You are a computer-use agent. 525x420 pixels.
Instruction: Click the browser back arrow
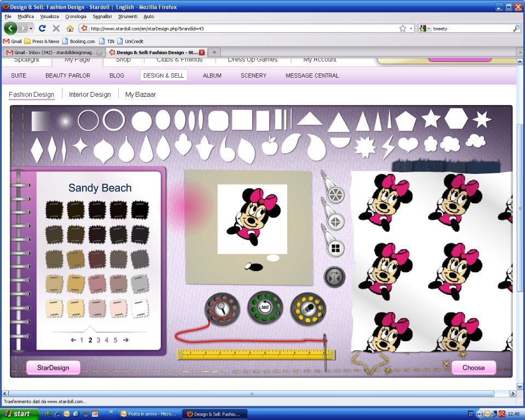point(10,28)
